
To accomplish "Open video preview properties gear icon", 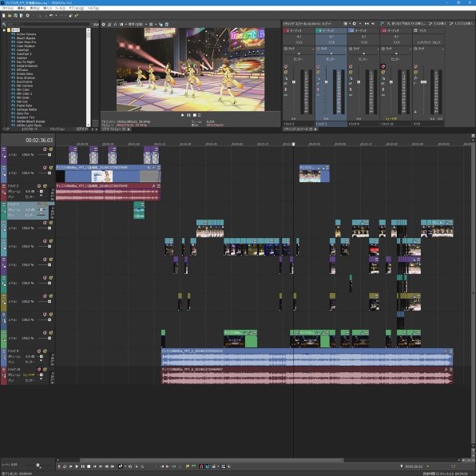I will 104,24.
